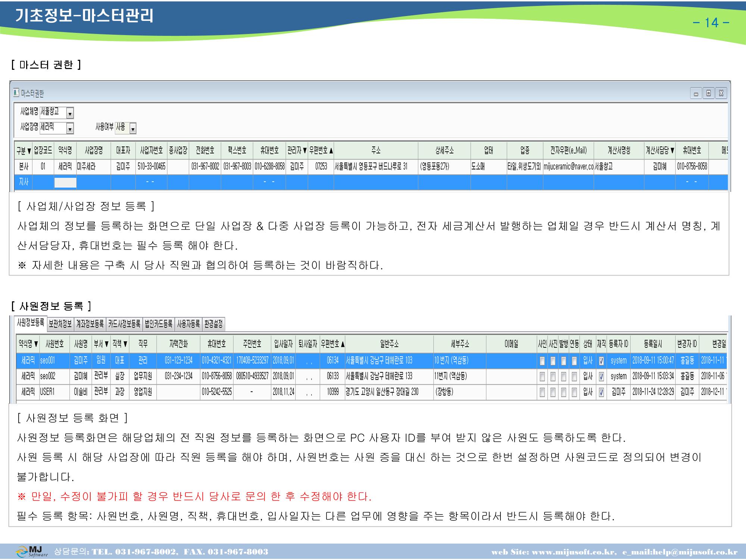Click the 마스터권한 window title icon

click(x=16, y=92)
